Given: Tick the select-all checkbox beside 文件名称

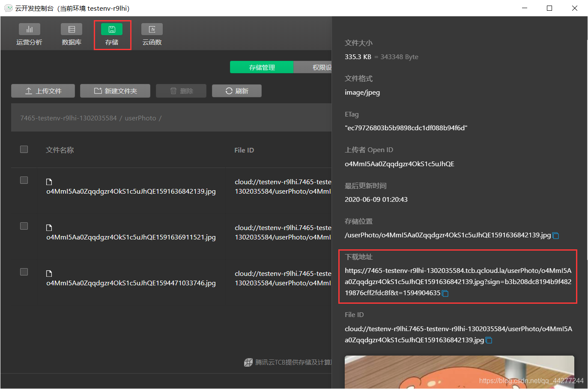Looking at the screenshot, I should tap(24, 149).
